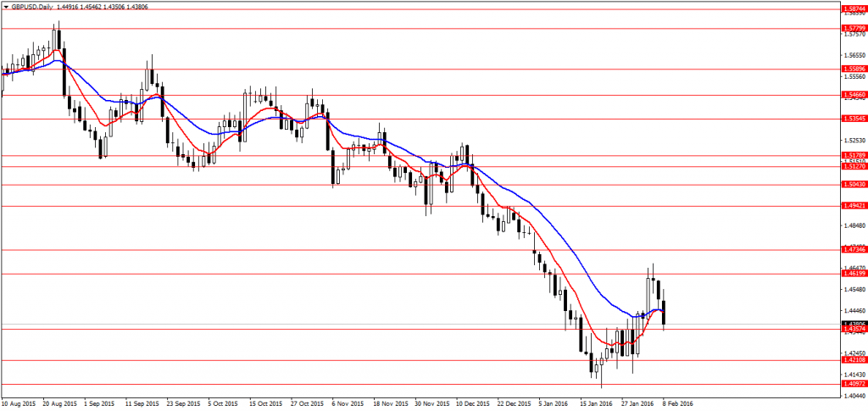Viewport: 868px width, 411px height.
Task: Select the 1.51270 red price label
Action: point(854,166)
